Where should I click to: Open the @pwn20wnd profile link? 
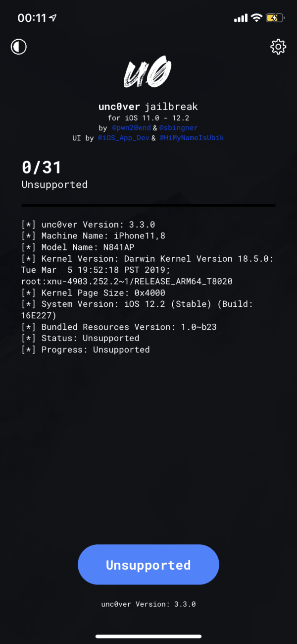[129, 128]
